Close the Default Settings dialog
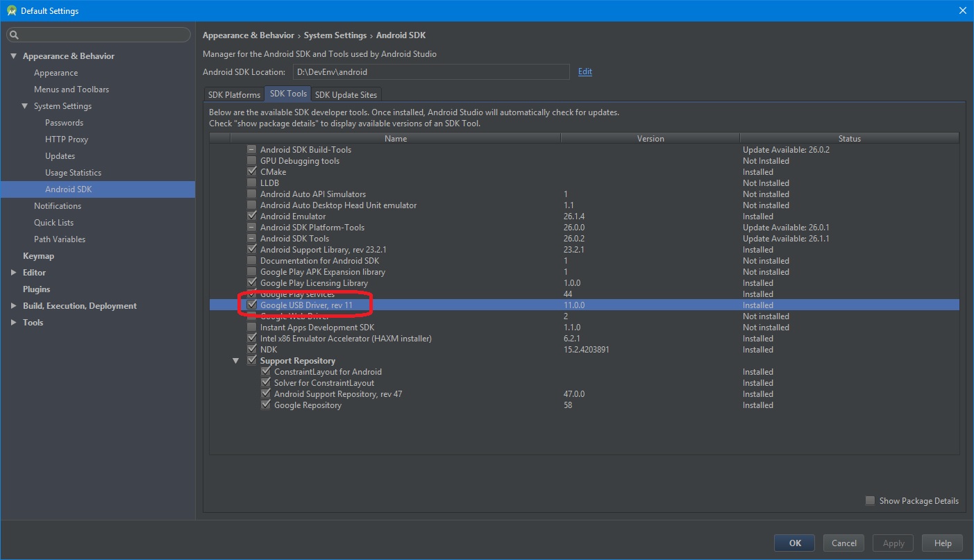This screenshot has width=974, height=560. click(x=962, y=10)
